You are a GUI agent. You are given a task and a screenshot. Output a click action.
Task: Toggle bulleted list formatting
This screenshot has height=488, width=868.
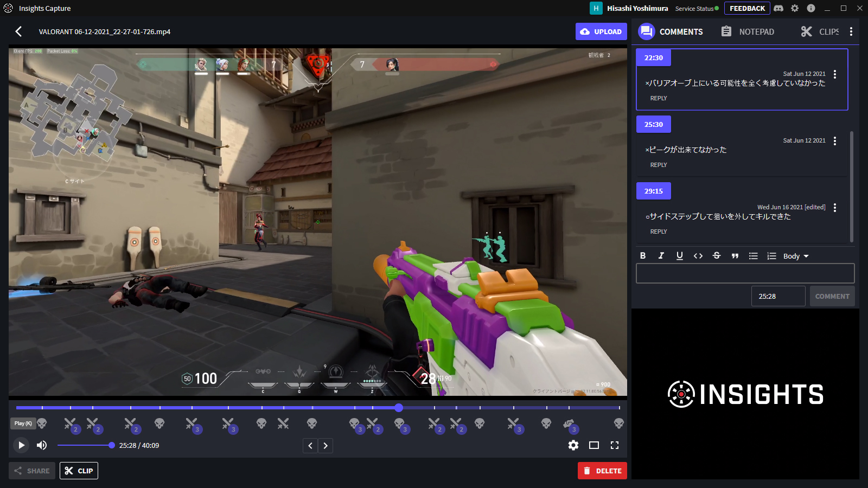(754, 256)
